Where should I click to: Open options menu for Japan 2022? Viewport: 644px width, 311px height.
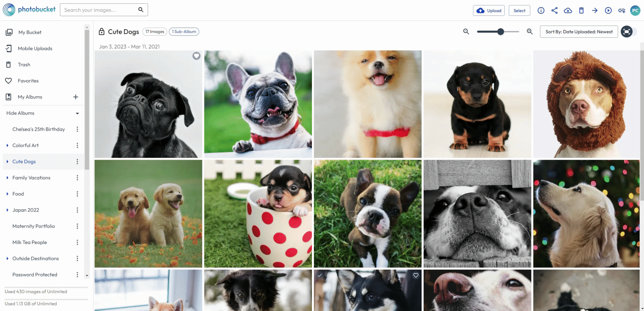point(77,210)
